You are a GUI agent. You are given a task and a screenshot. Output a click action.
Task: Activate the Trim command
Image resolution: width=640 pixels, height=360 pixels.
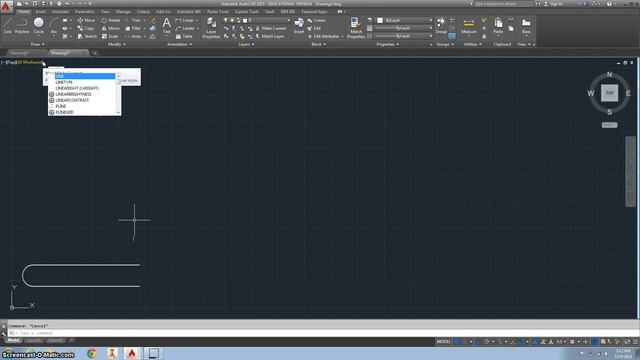click(133, 20)
